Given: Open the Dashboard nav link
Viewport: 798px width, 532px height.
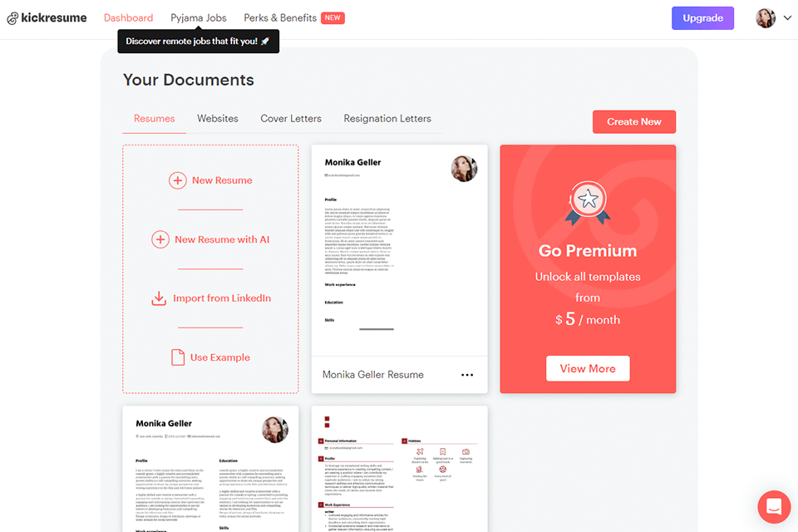Looking at the screenshot, I should [128, 17].
